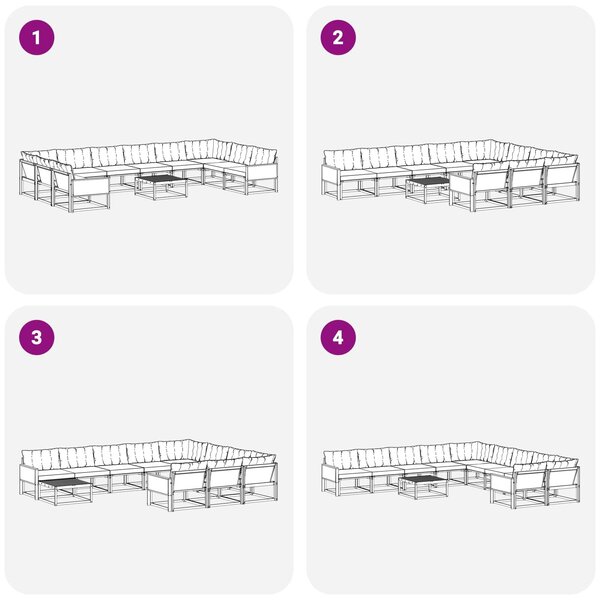Click the sofa drawing in panel 2
600x600 pixels.
tap(450, 175)
